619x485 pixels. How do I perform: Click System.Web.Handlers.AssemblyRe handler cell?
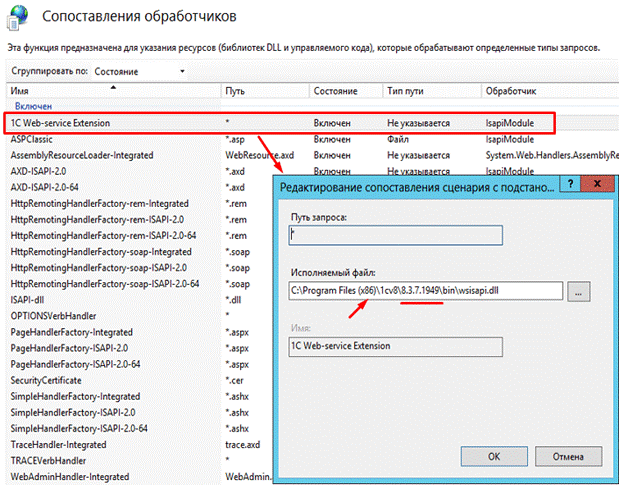[552, 155]
